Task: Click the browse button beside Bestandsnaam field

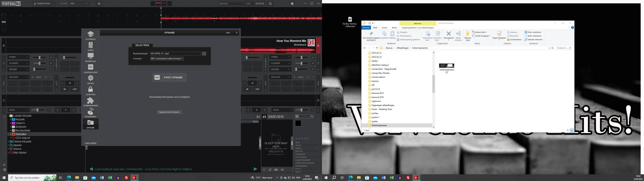Action: (204, 54)
